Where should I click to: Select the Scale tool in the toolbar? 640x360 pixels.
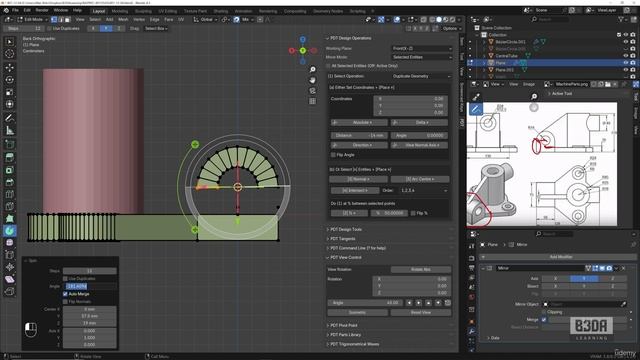tap(10, 92)
